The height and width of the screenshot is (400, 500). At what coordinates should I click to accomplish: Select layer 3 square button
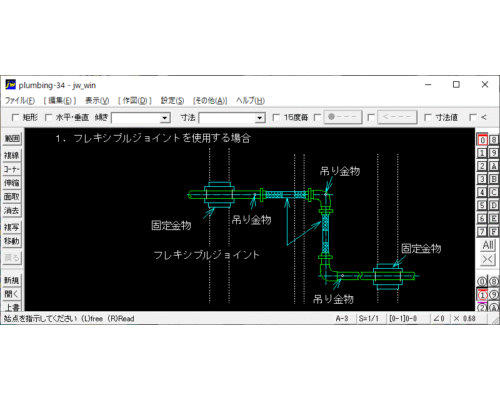pyautogui.click(x=482, y=179)
